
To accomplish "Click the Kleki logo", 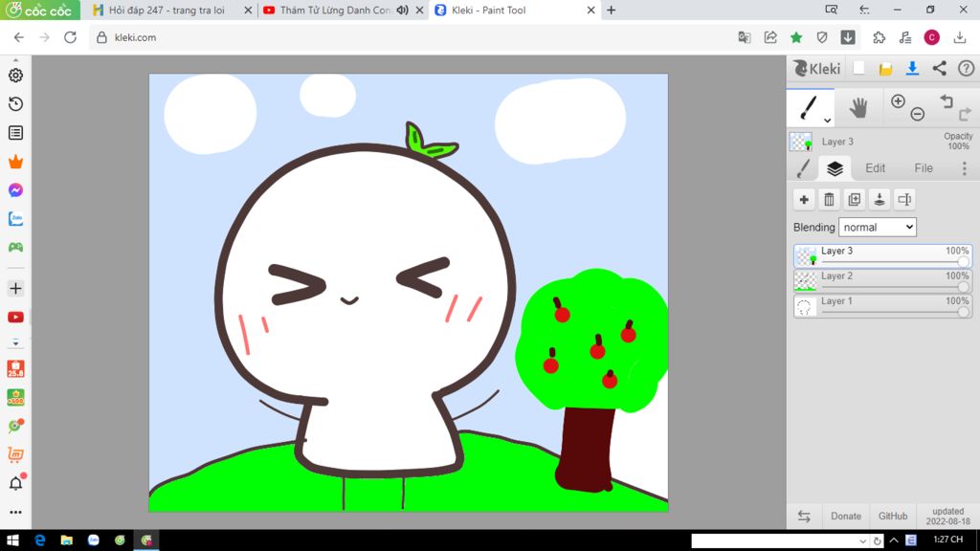I will (817, 68).
